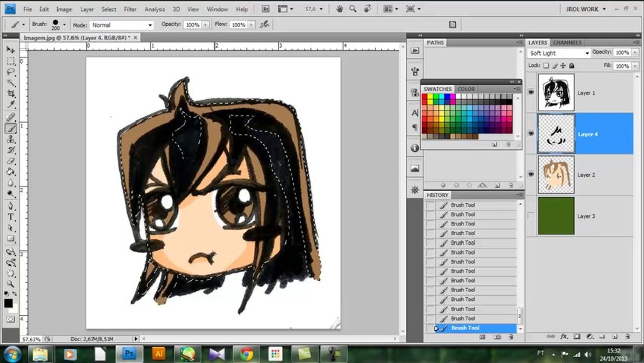Screen dimensions: 644x363
Task: Select the Clone Stamp tool
Action: click(x=10, y=140)
